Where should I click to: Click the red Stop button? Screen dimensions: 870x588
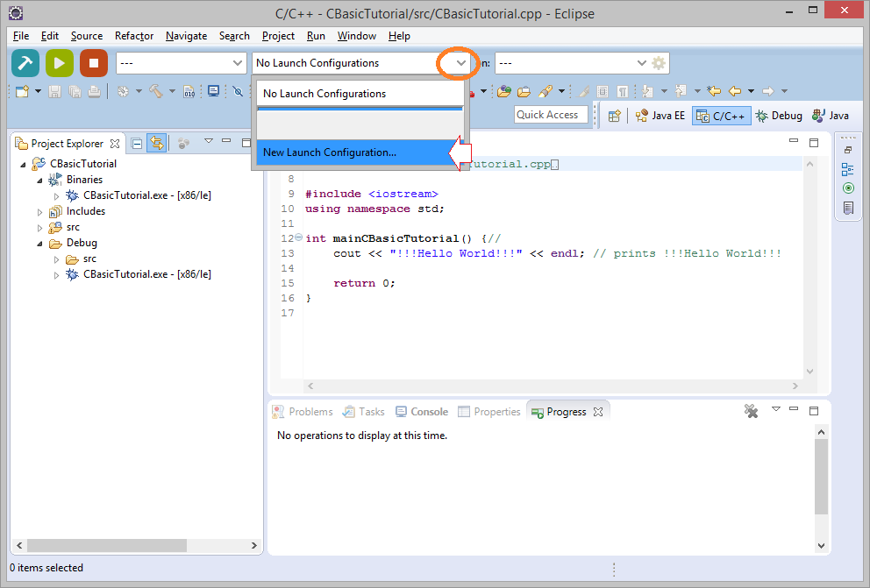click(x=94, y=63)
